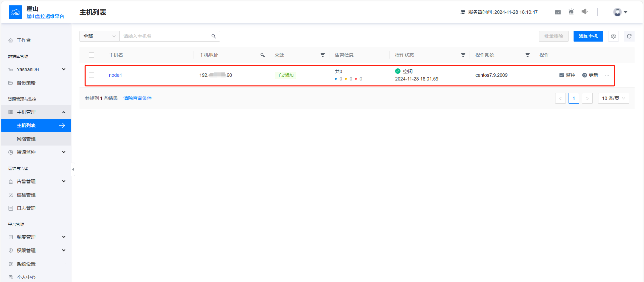
Task: Open the user avatar menu
Action: [x=620, y=12]
